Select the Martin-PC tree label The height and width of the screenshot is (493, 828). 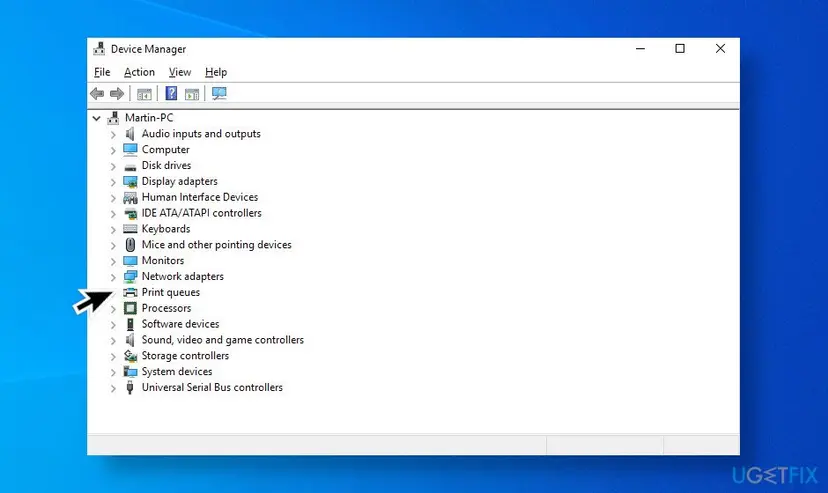(149, 118)
